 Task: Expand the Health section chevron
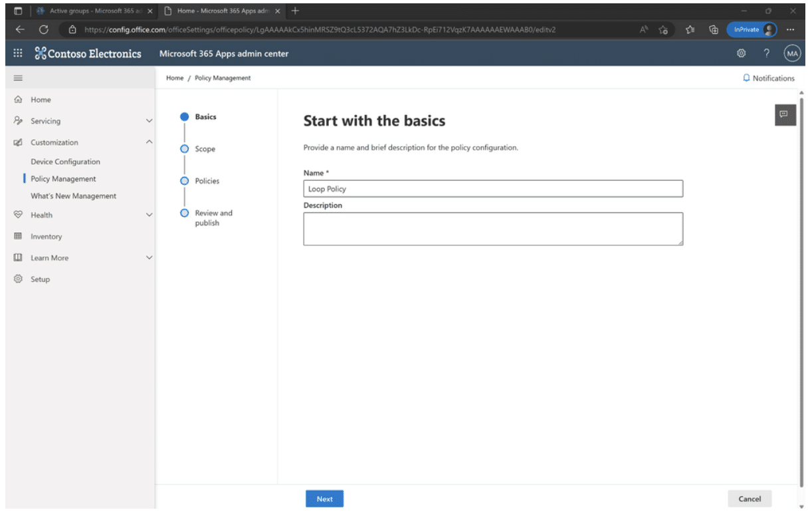click(149, 215)
